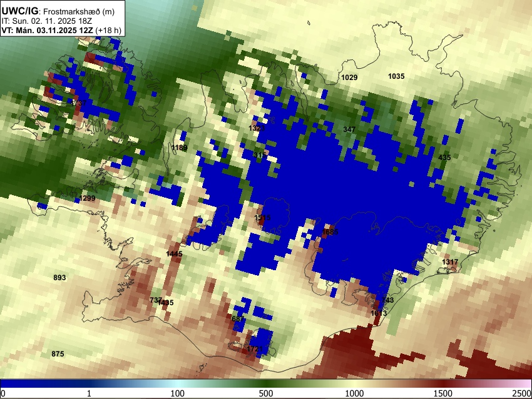Click the 1317 value on the map
Viewport: 532px width, 399px height.
click(x=450, y=262)
